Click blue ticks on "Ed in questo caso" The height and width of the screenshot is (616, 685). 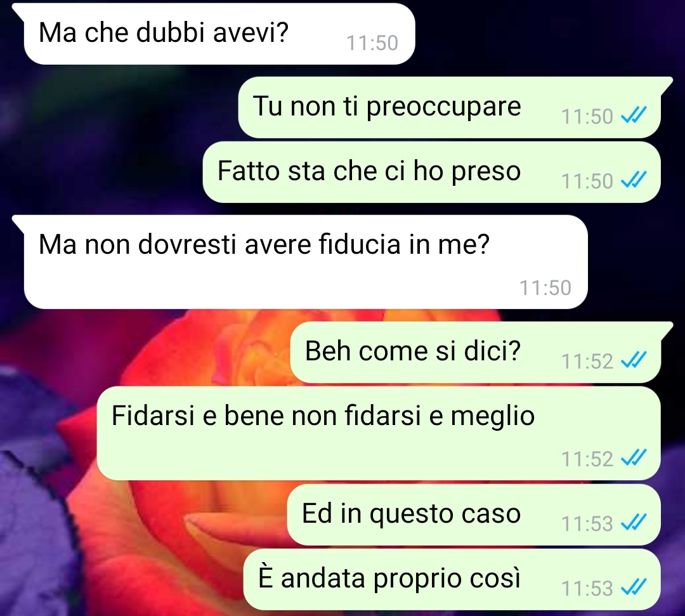pos(634,523)
